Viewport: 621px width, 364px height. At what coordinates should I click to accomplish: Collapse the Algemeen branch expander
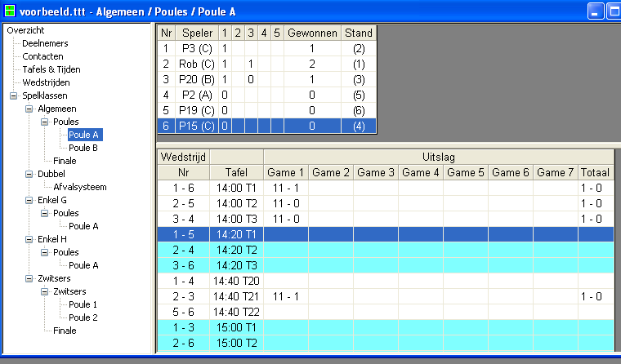pyautogui.click(x=29, y=109)
